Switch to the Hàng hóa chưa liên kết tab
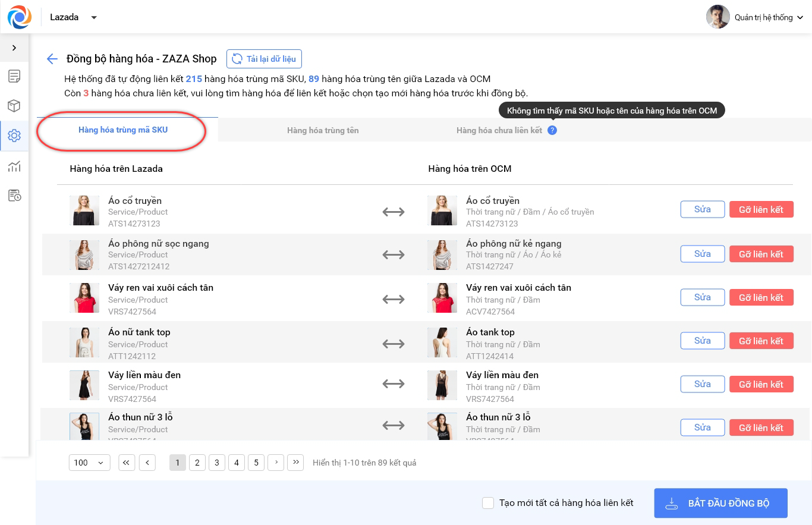The width and height of the screenshot is (812, 525). click(499, 130)
